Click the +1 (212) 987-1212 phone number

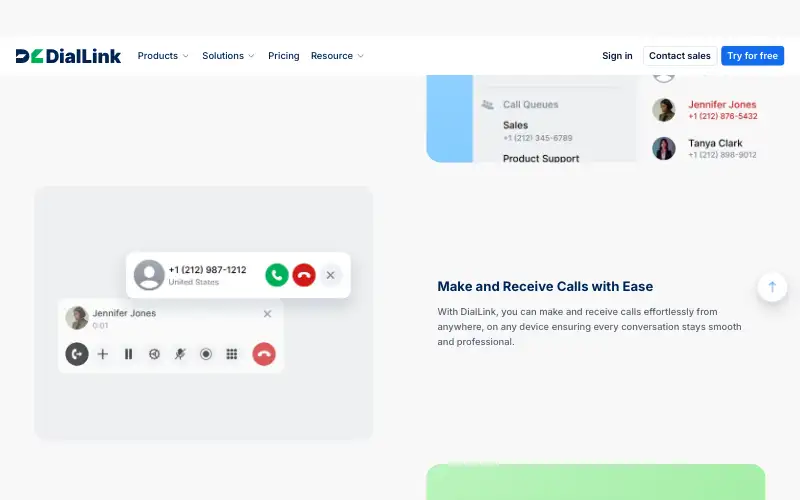pyautogui.click(x=208, y=269)
